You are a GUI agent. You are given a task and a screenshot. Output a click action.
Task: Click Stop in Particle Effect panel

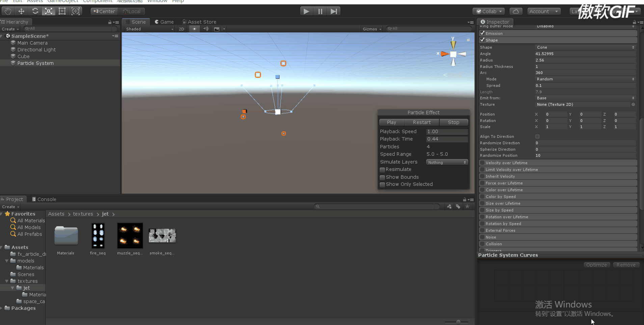[454, 122]
